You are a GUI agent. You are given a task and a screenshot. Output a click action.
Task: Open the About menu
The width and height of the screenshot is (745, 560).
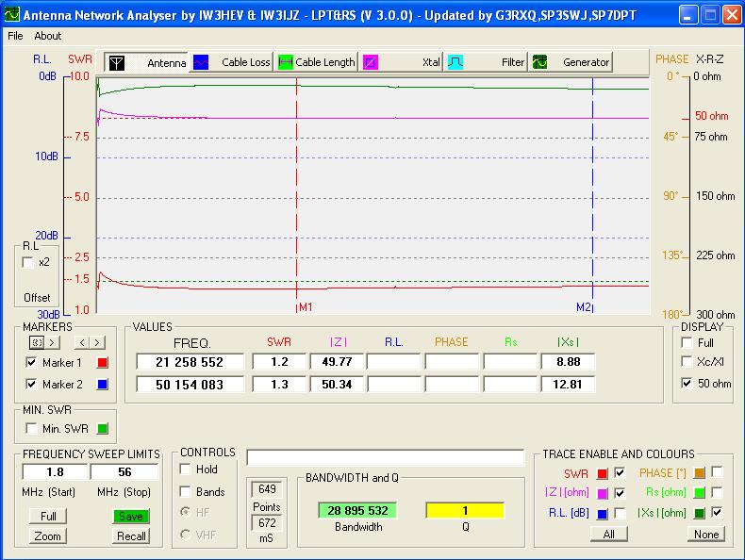47,36
